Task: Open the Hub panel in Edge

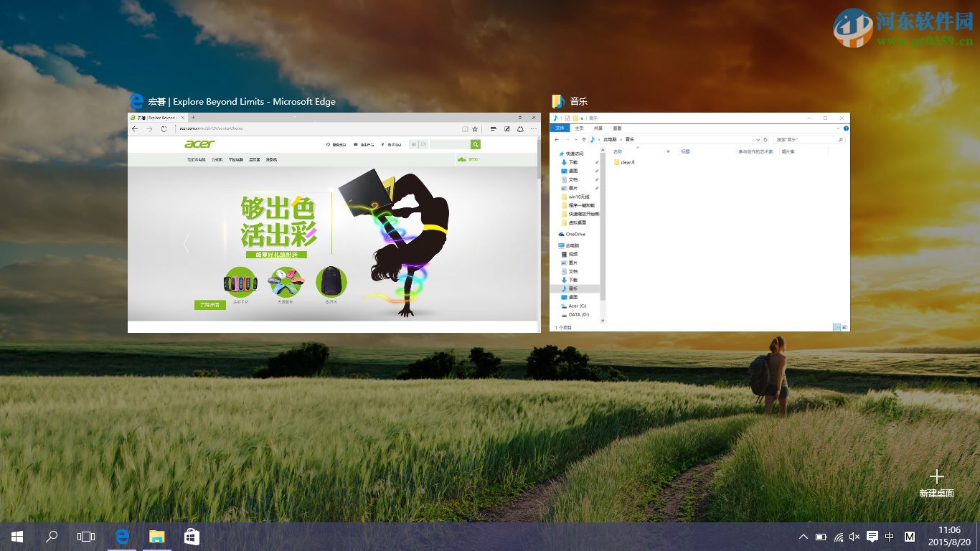Action: click(494, 129)
